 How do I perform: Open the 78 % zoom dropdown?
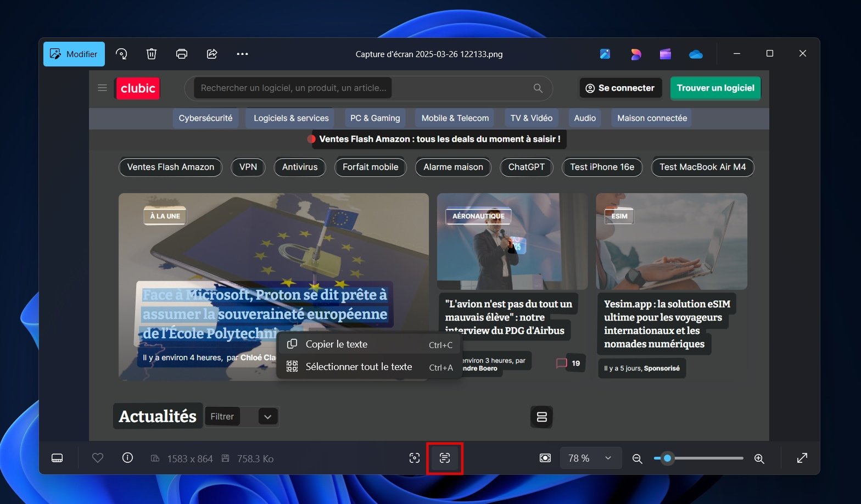591,458
